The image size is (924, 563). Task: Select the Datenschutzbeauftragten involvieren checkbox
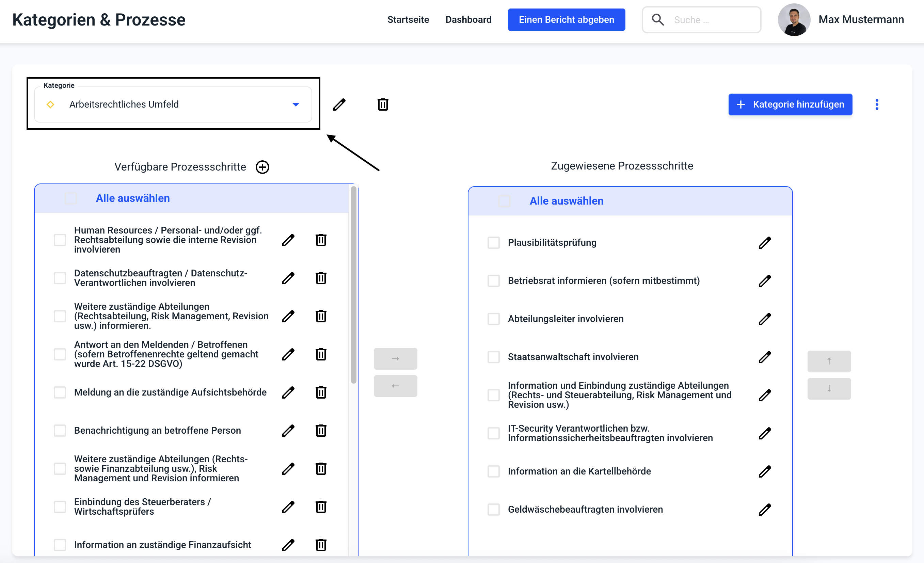coord(60,278)
